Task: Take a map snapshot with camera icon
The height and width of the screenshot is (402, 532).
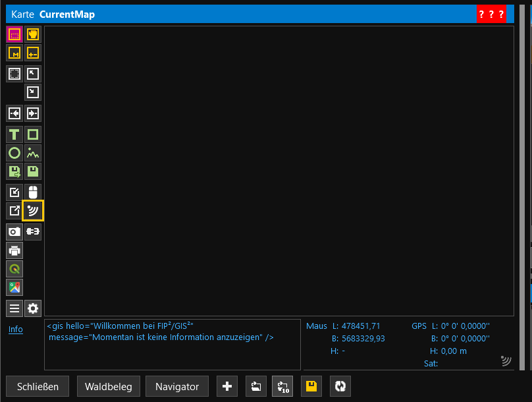Action: click(14, 232)
